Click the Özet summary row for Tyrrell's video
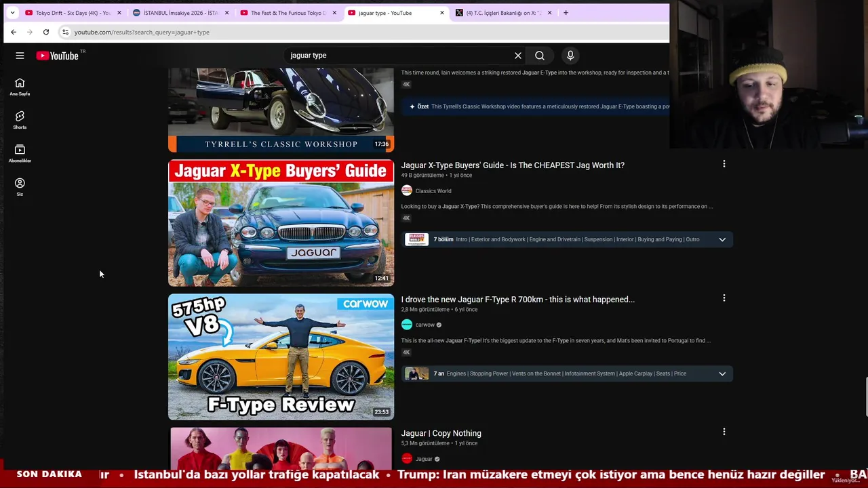868x488 pixels. coord(536,106)
